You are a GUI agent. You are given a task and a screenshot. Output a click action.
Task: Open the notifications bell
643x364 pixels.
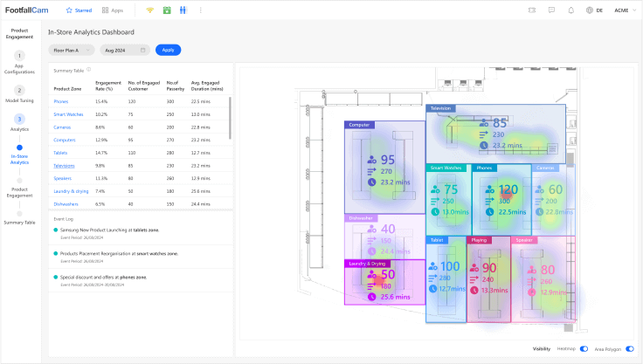pyautogui.click(x=571, y=10)
